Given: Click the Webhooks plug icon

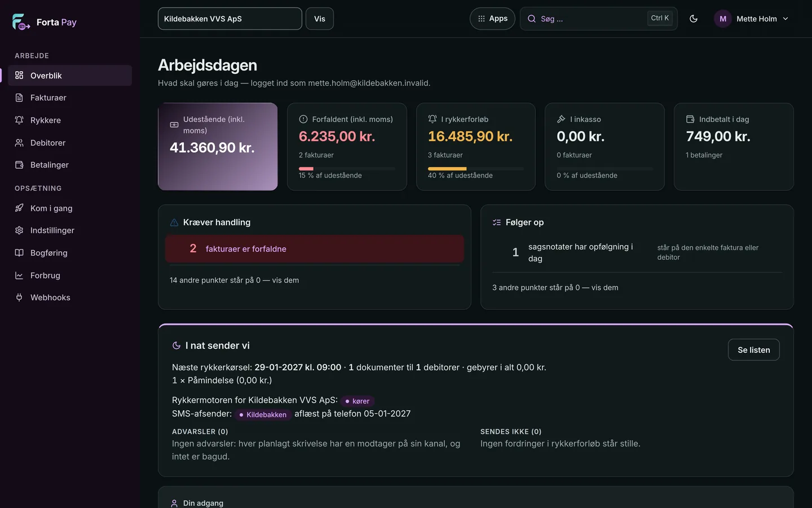Looking at the screenshot, I should coord(19,297).
